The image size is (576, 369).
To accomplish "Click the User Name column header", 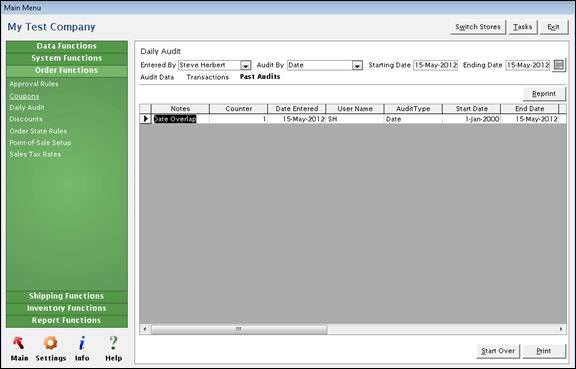I will (x=355, y=109).
